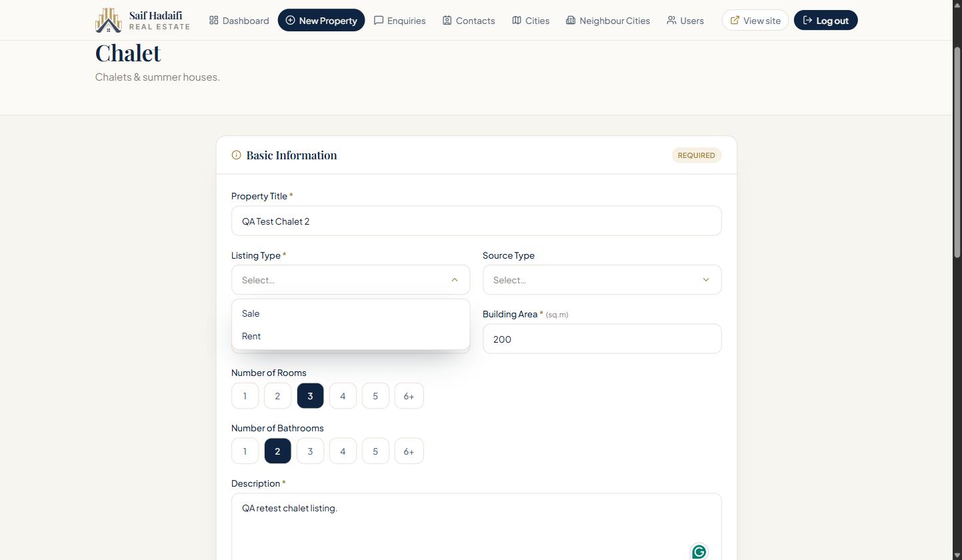Set Number of Bathrooms to 6+
The height and width of the screenshot is (560, 962).
(x=409, y=451)
